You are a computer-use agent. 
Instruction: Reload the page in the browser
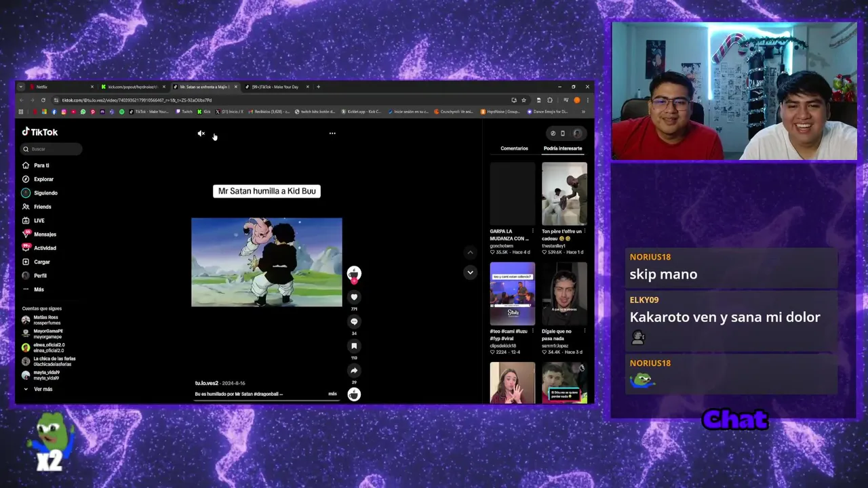click(43, 100)
